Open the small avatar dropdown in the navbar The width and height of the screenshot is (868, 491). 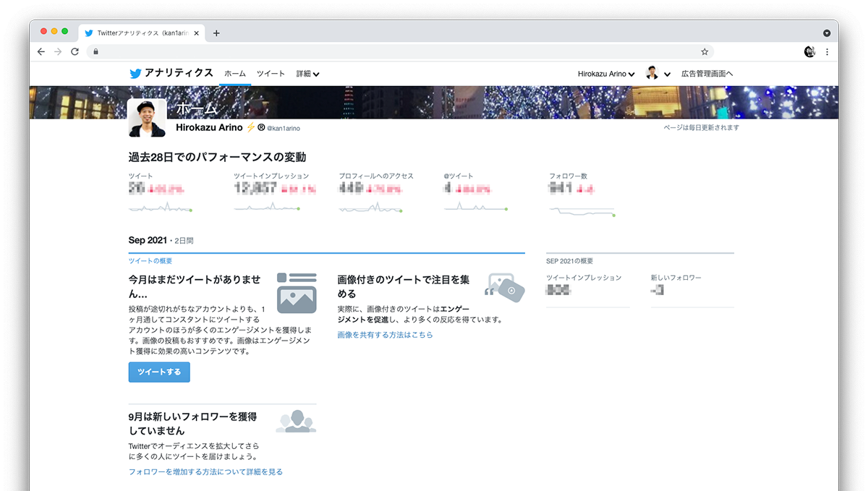[658, 74]
